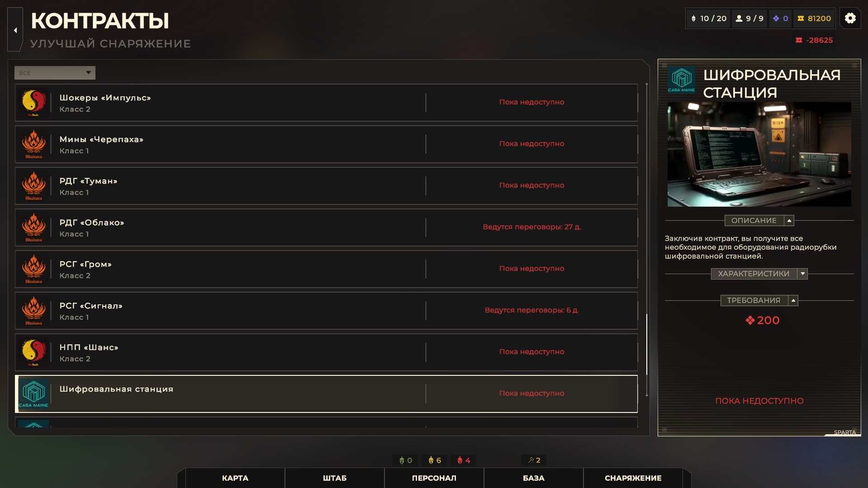868x488 pixels.
Task: Open the settings gear icon
Action: (850, 18)
